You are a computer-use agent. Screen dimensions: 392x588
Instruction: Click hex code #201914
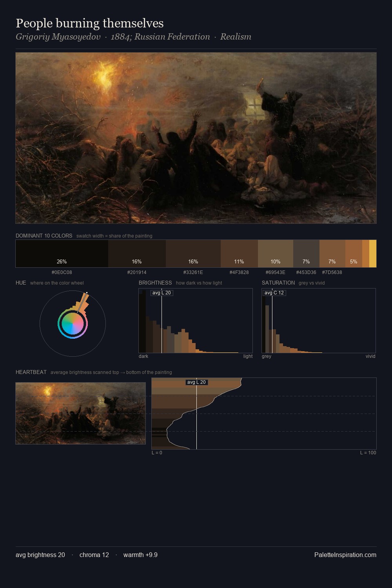point(137,272)
